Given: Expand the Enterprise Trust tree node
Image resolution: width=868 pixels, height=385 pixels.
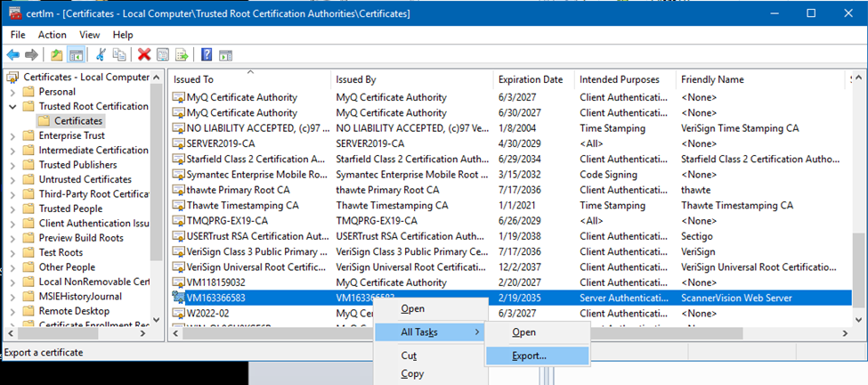Looking at the screenshot, I should [x=12, y=135].
